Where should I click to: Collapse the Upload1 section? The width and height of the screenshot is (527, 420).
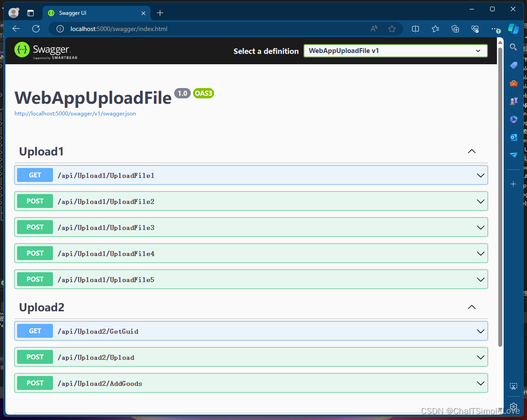click(472, 151)
